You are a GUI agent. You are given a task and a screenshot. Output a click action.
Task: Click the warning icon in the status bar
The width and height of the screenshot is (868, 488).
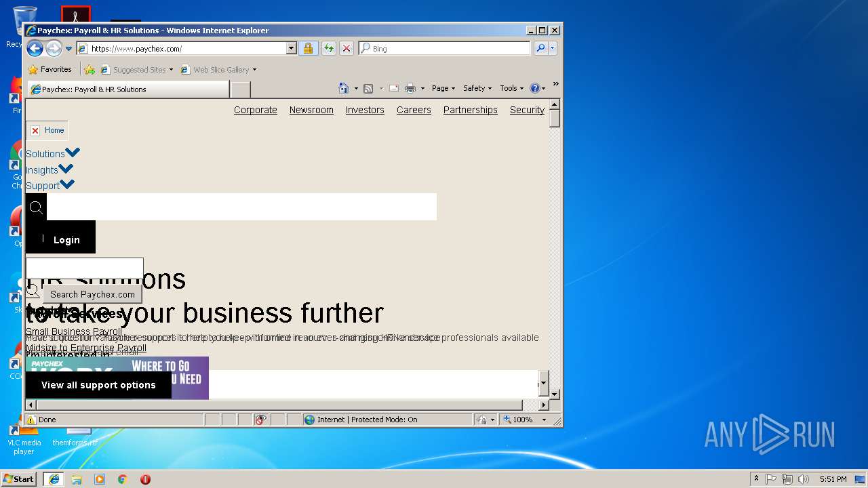[x=31, y=420]
